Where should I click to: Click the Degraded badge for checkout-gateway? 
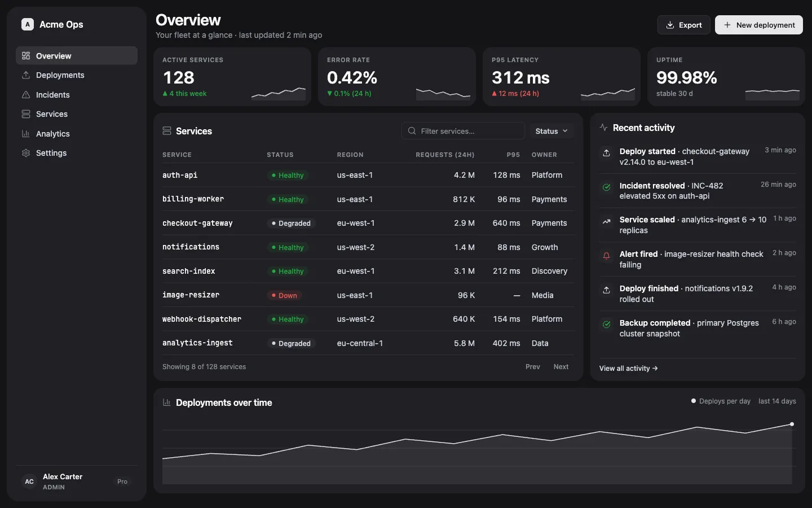pyautogui.click(x=291, y=224)
